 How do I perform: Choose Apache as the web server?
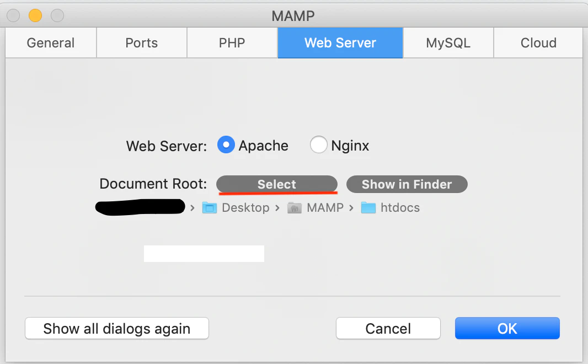point(226,144)
